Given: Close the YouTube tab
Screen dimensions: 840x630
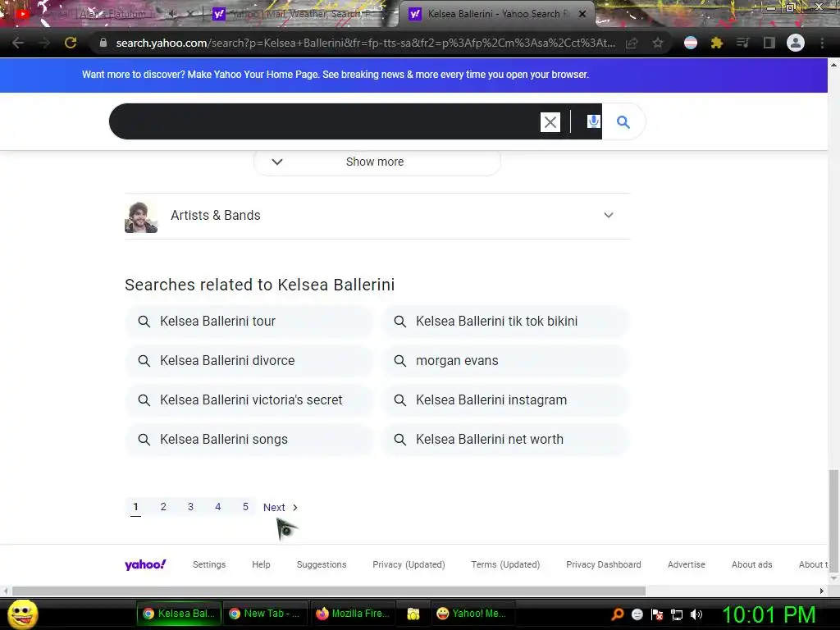Looking at the screenshot, I should [x=190, y=14].
